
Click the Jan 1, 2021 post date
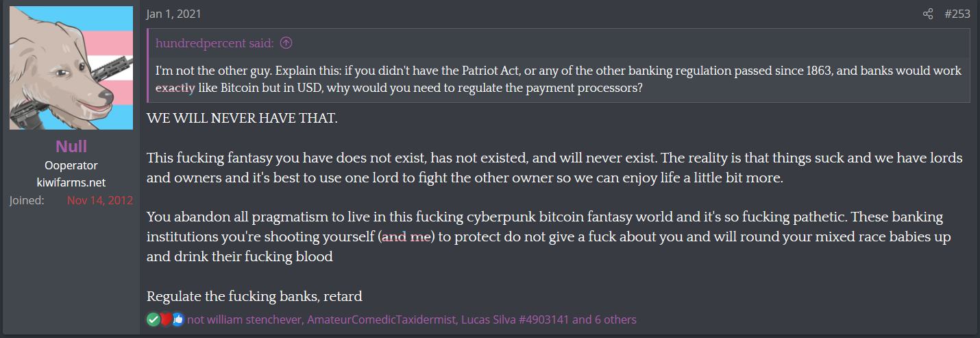tap(174, 14)
